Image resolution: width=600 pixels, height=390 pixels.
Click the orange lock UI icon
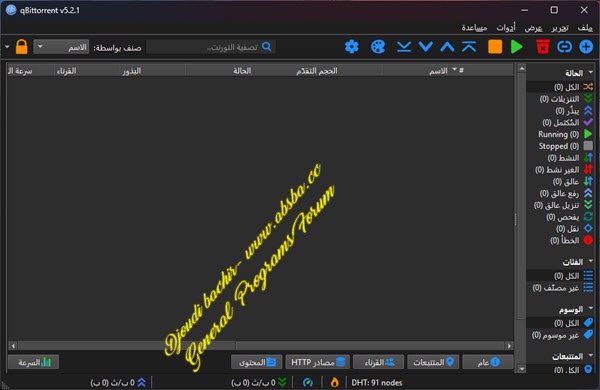(21, 47)
